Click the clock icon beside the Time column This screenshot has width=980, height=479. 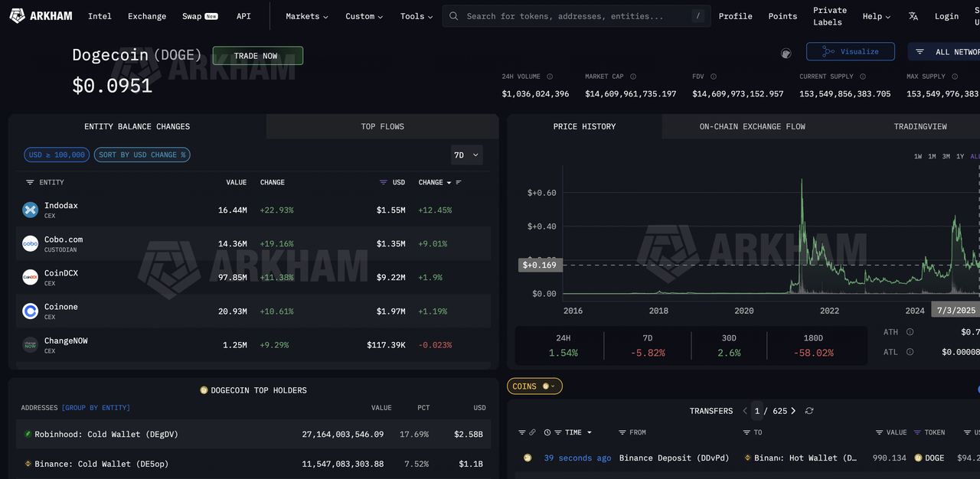(547, 433)
